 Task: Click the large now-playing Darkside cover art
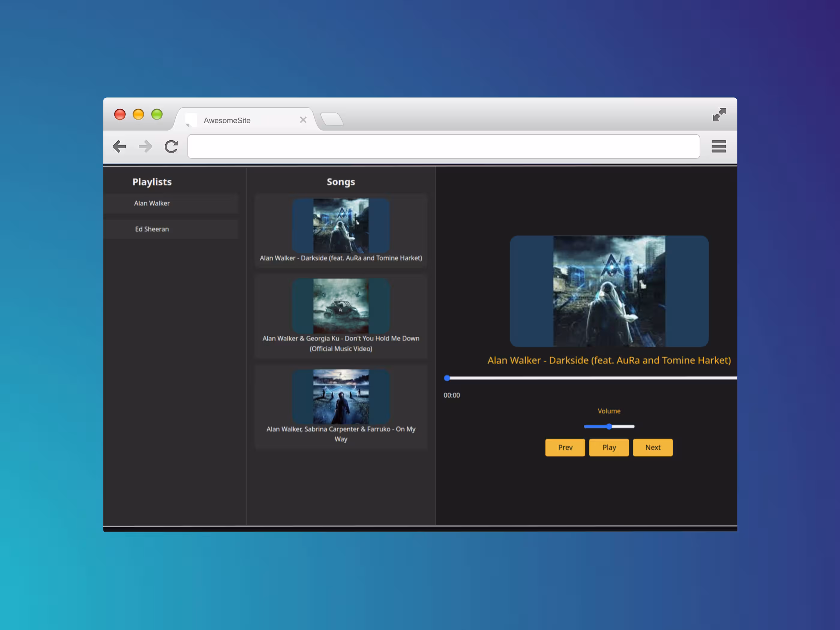[x=609, y=291]
